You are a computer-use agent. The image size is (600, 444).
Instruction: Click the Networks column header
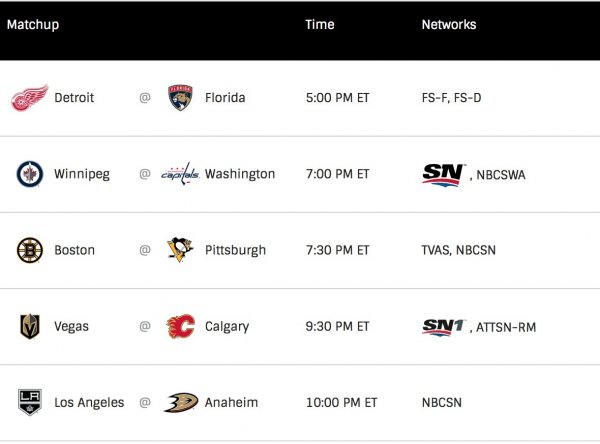tap(449, 24)
